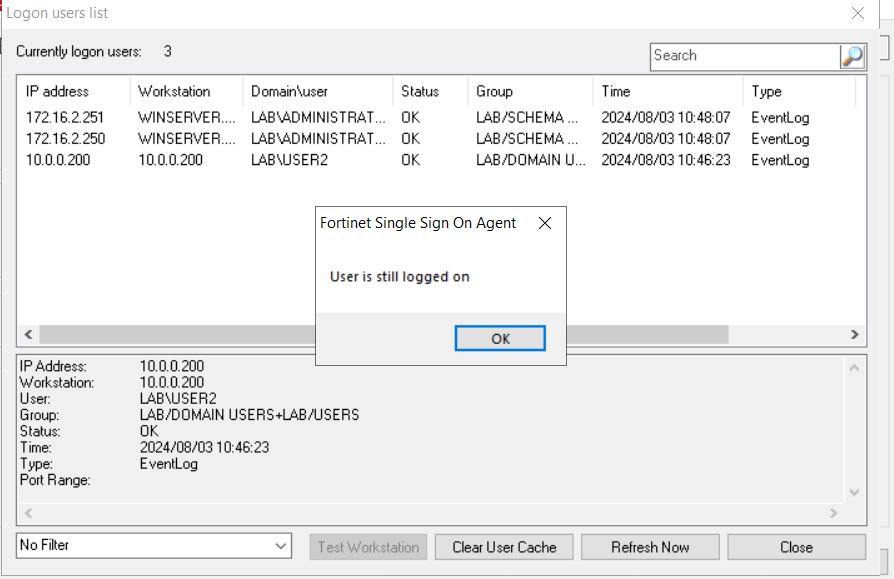The width and height of the screenshot is (894, 579).
Task: Close the Logon users list window
Action: [858, 13]
